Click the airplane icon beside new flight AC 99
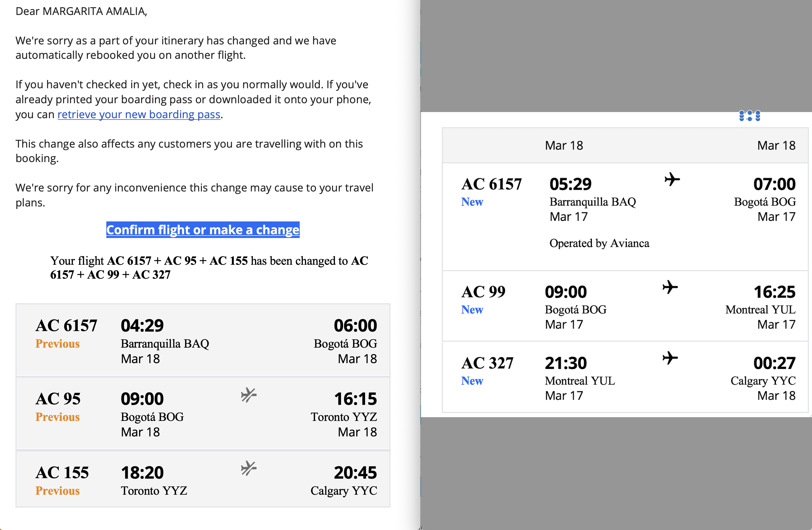Image resolution: width=812 pixels, height=530 pixels. (x=670, y=287)
